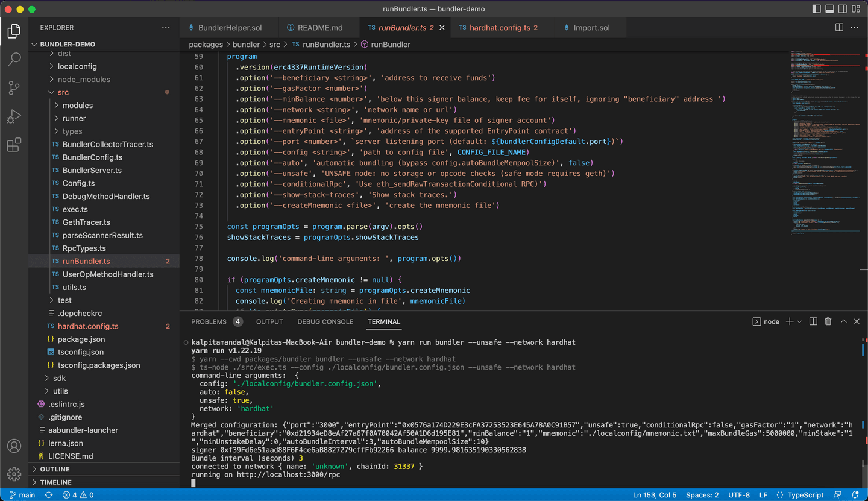Maximize the panel size chevron

(x=843, y=321)
